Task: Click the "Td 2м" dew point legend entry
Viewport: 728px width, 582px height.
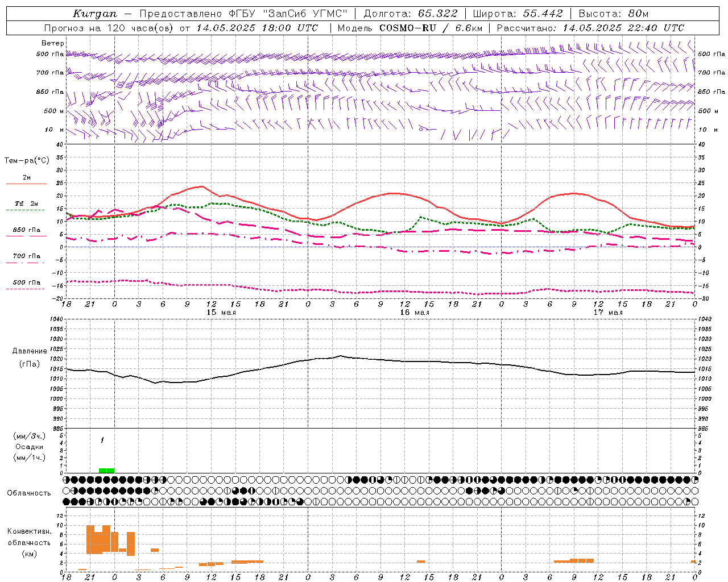Action: 26,203
